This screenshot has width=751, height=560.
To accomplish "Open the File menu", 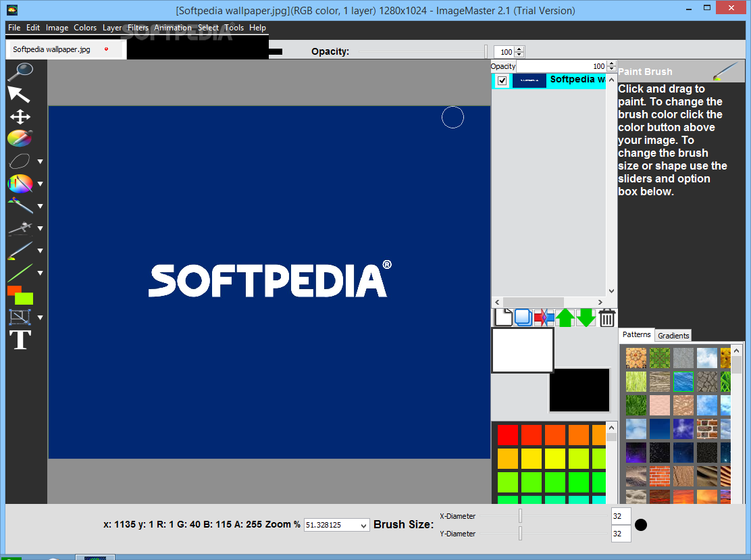I will pyautogui.click(x=14, y=28).
